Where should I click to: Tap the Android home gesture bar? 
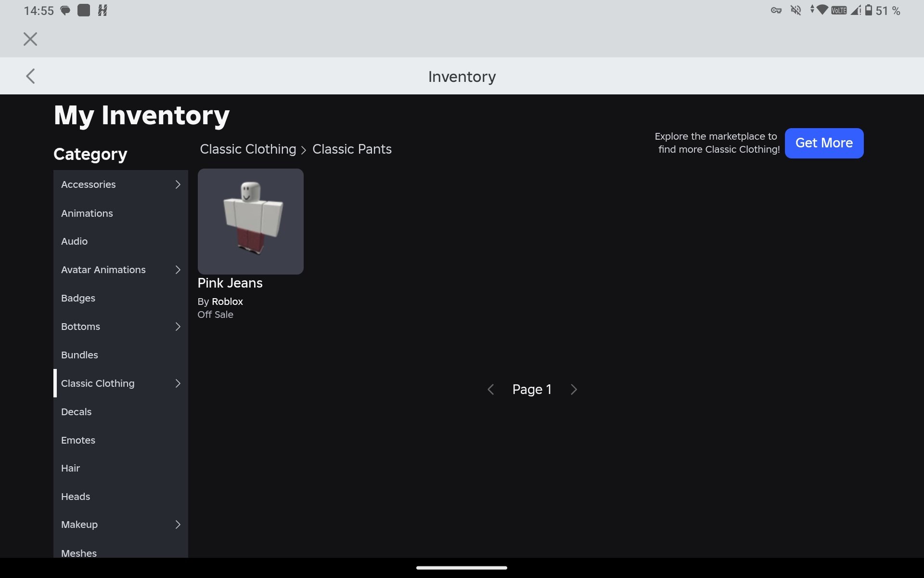tap(462, 568)
